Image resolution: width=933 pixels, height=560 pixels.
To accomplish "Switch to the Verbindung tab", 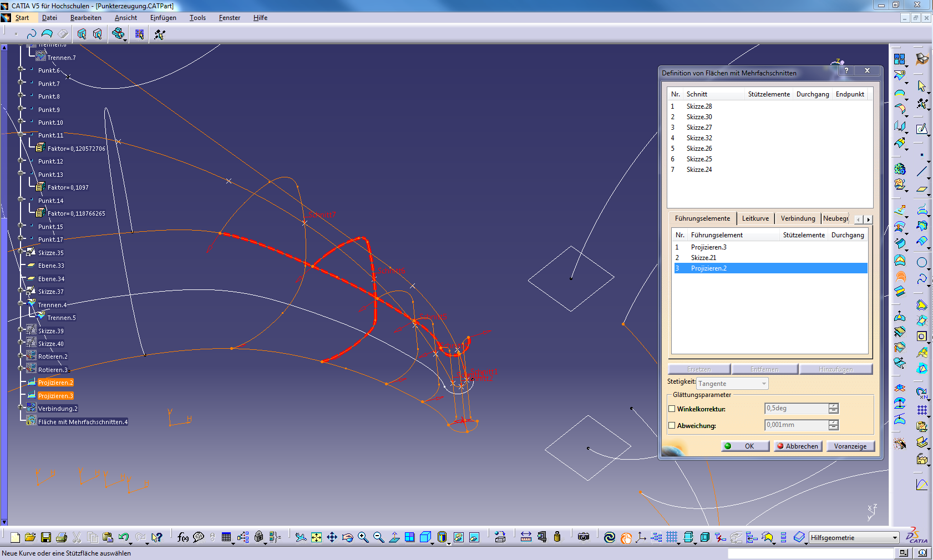I will tap(798, 218).
